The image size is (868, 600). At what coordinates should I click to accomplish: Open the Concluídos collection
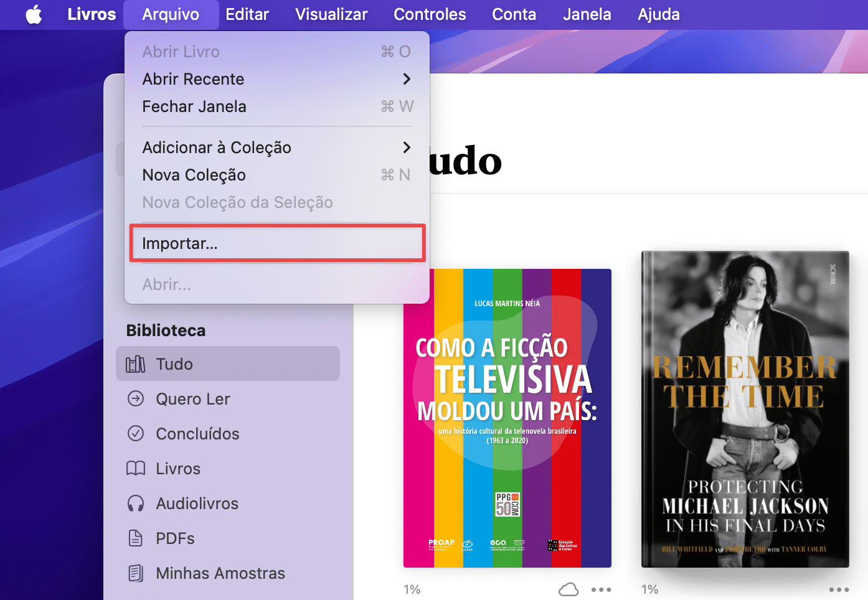point(228,434)
